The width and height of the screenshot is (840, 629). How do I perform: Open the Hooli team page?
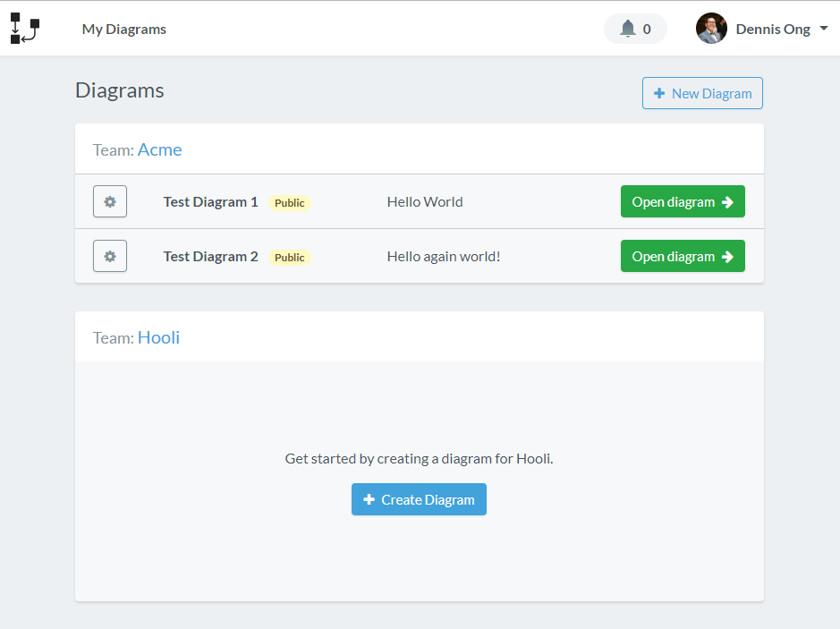point(158,337)
